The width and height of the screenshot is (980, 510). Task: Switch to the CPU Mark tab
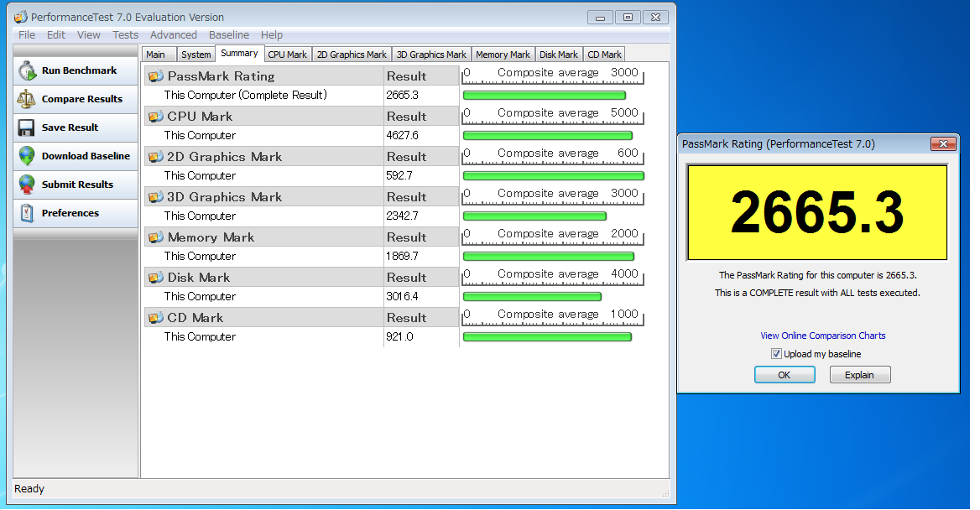pyautogui.click(x=288, y=55)
